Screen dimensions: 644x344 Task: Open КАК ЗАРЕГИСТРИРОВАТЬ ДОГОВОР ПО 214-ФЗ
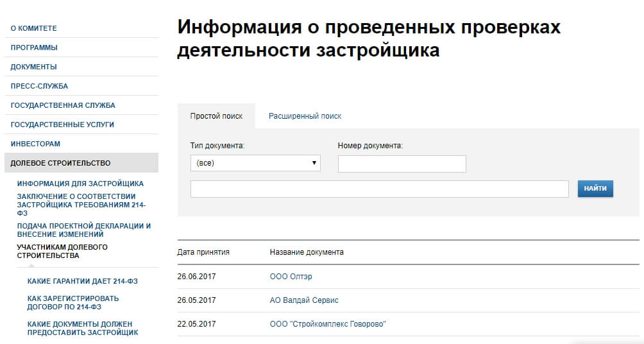pos(73,303)
